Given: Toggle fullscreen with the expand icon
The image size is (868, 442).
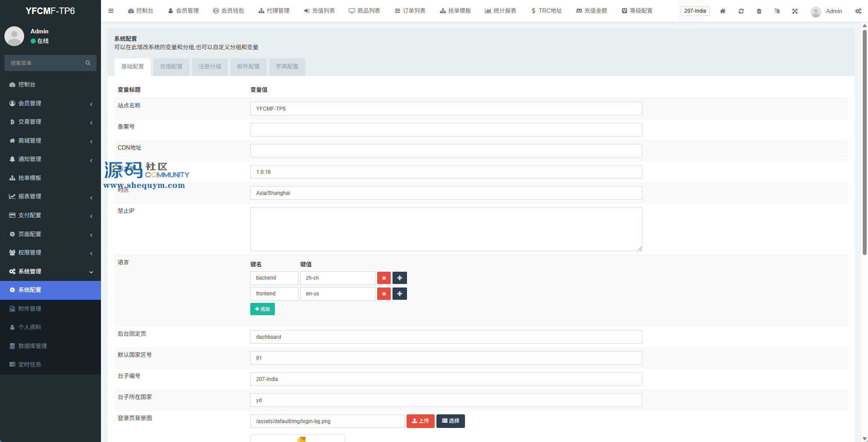Looking at the screenshot, I should 795,11.
